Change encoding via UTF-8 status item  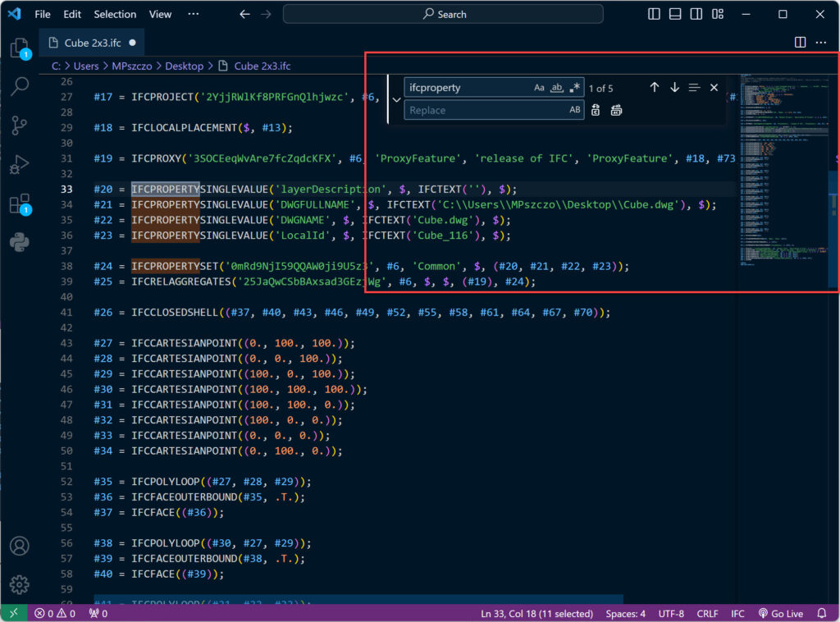(671, 614)
